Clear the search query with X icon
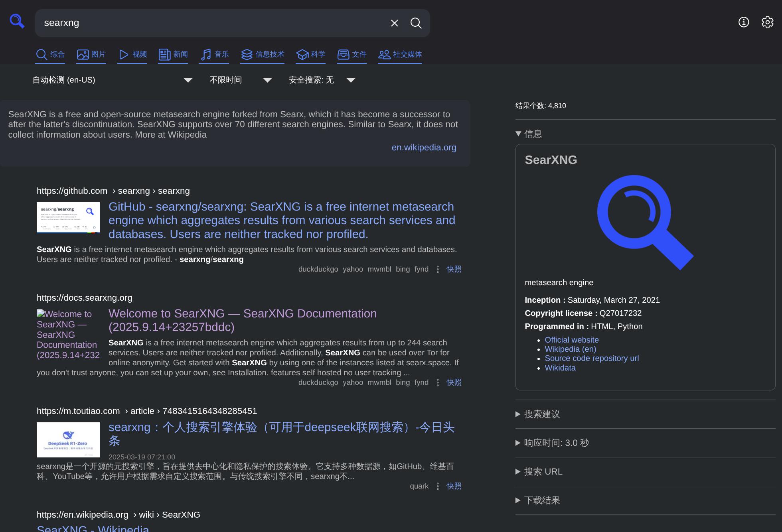 pyautogui.click(x=394, y=23)
